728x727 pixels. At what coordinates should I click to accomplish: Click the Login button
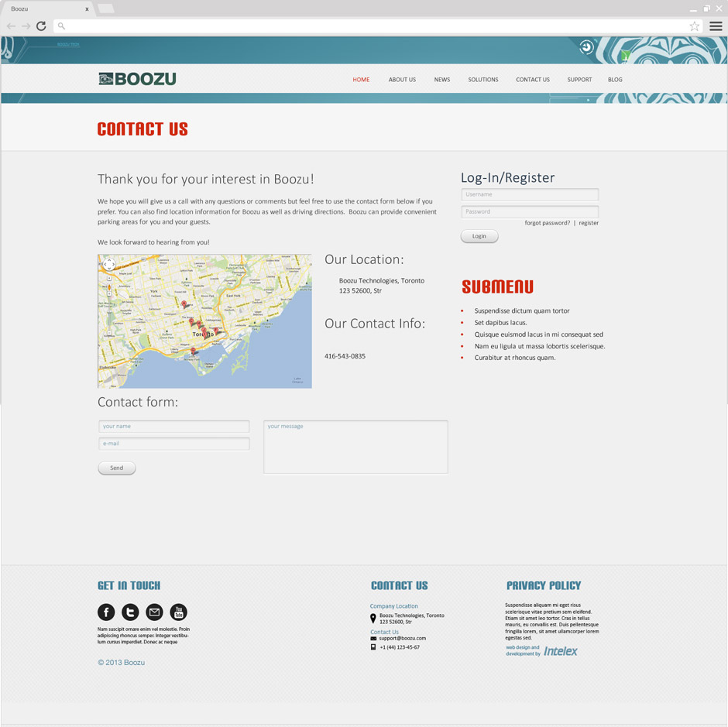pos(479,236)
